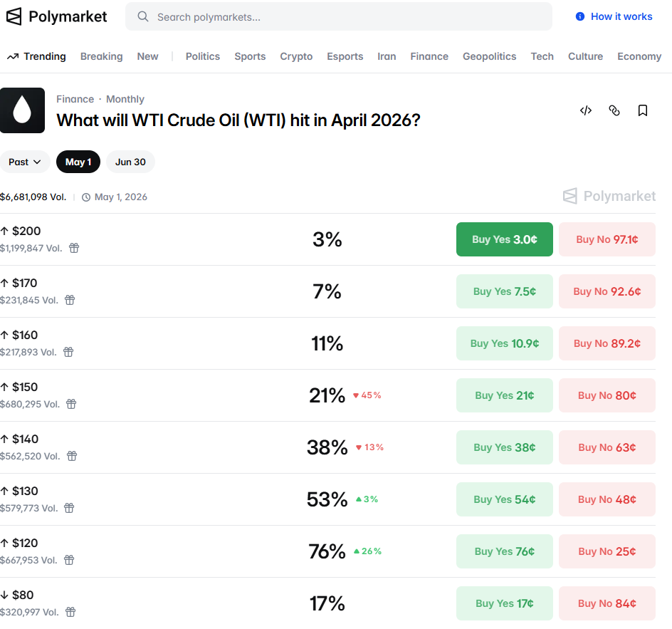The height and width of the screenshot is (629, 672).
Task: Click the gift icon on $200 row
Action: click(x=74, y=248)
